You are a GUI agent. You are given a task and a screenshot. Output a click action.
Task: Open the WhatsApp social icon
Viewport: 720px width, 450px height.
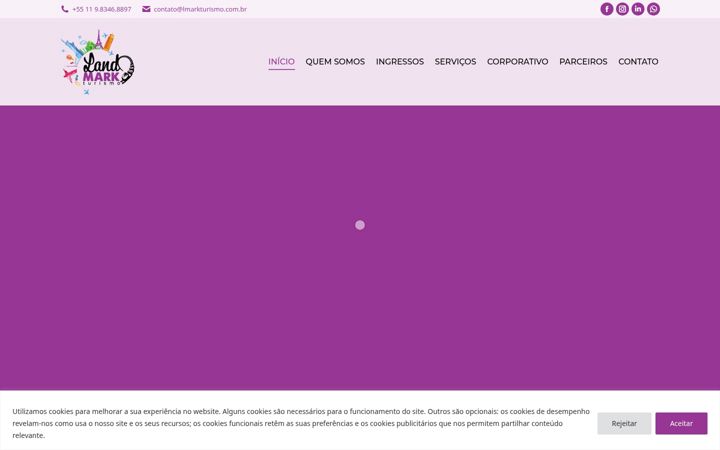[653, 9]
